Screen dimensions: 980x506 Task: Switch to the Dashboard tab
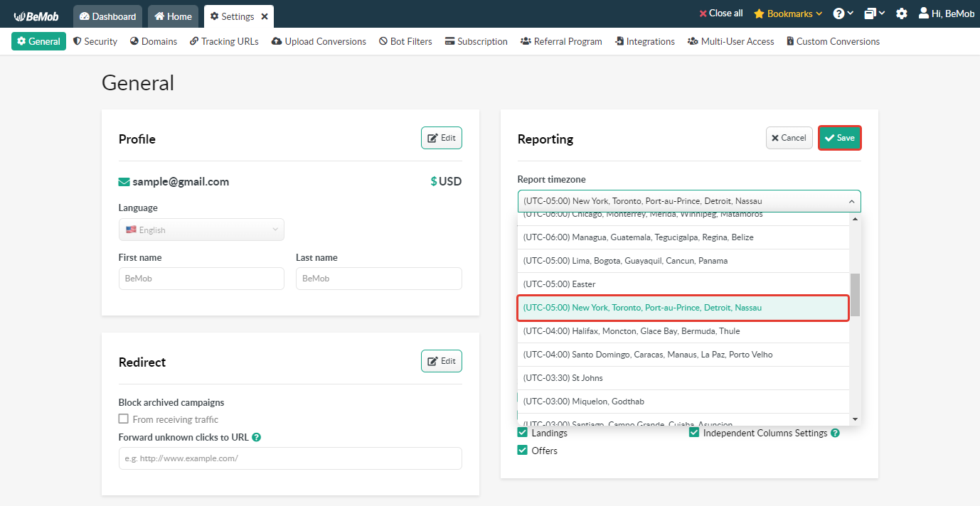[x=107, y=16]
